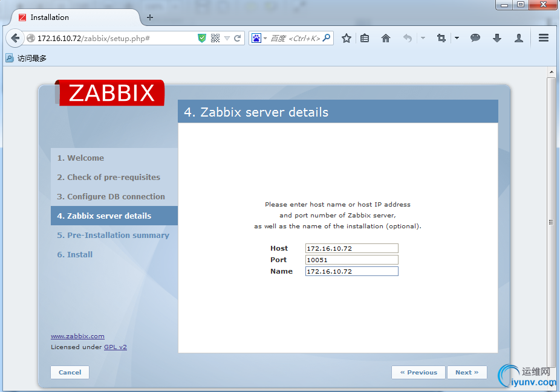Click the scrollbar up arrow
The image size is (560, 392).
click(552, 72)
